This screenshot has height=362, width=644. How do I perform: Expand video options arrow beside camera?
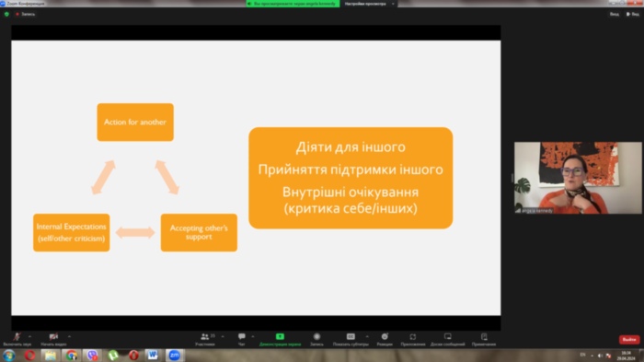tap(69, 336)
